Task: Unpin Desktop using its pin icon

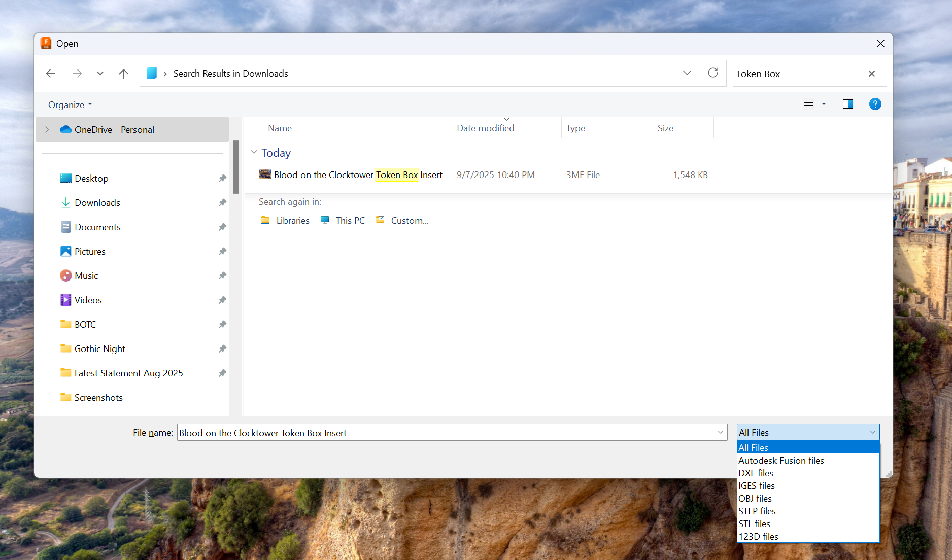Action: click(x=222, y=179)
